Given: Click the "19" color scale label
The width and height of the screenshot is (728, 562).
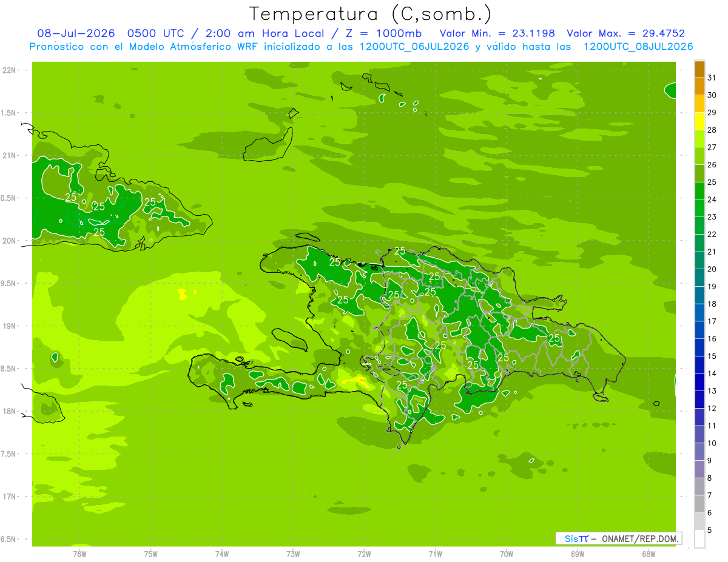Looking at the screenshot, I should pyautogui.click(x=712, y=287).
